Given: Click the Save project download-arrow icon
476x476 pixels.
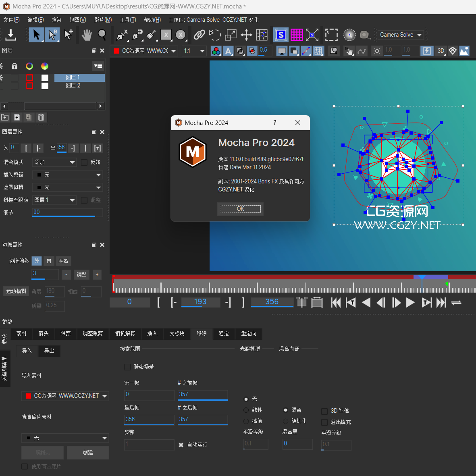Looking at the screenshot, I should coord(10,35).
